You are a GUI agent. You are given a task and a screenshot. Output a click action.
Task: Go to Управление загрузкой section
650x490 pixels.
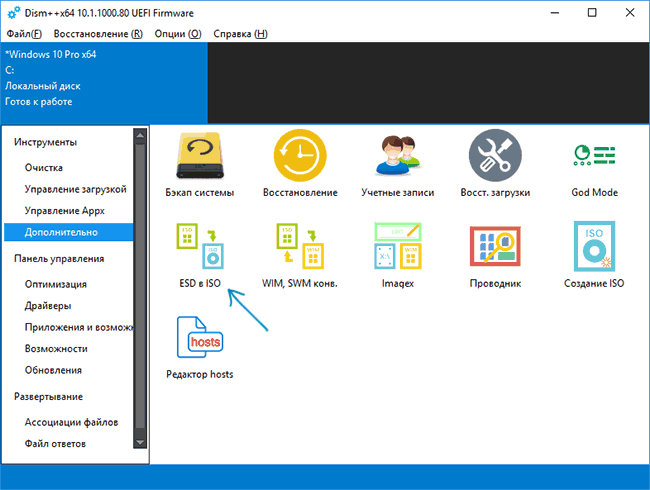75,189
